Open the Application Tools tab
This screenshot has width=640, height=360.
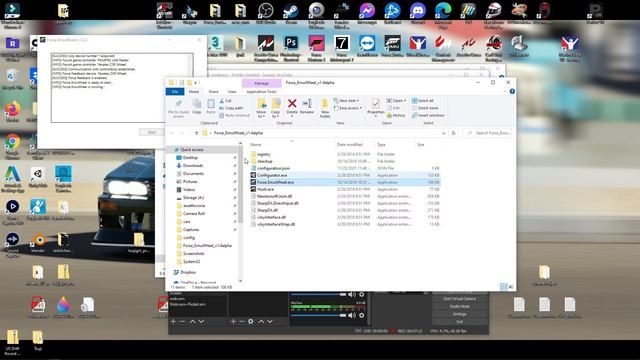click(261, 92)
